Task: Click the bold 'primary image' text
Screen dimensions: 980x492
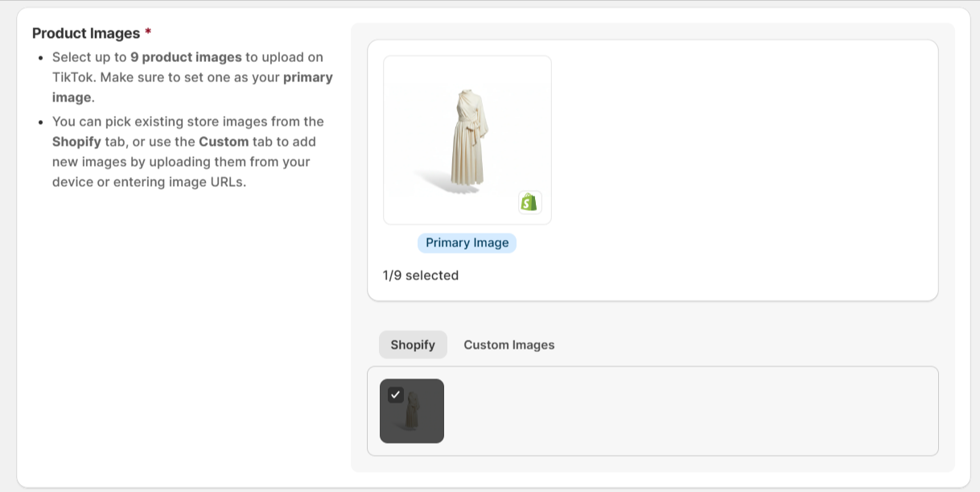Action: [x=308, y=77]
